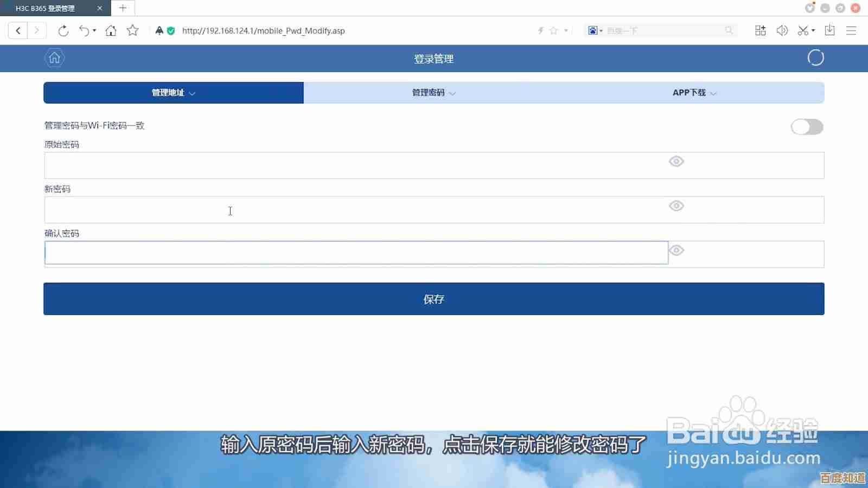Toggle admin password same as Wi-Fi switch

(807, 127)
